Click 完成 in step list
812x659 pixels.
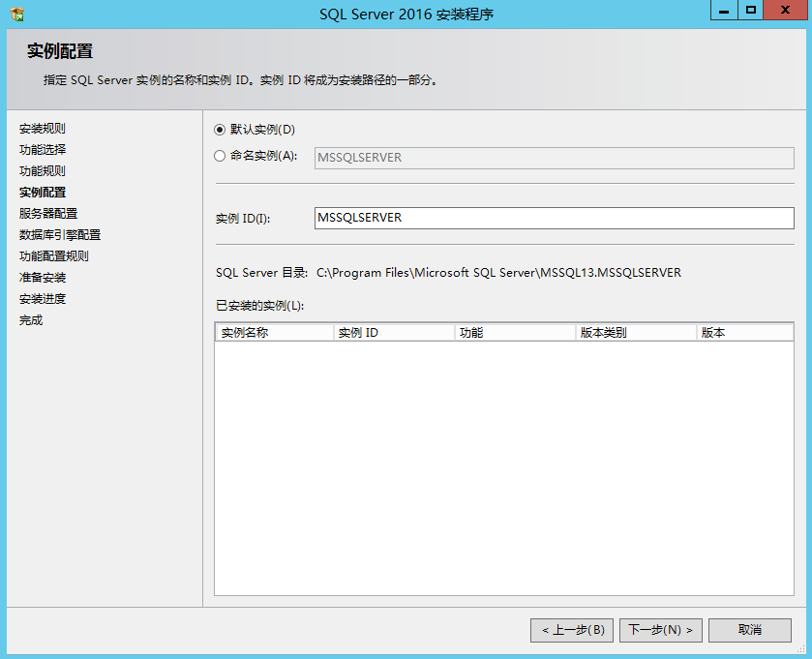(31, 320)
